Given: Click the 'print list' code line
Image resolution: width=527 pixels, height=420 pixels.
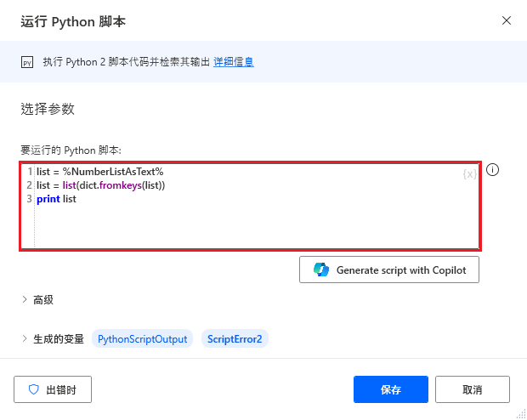Looking at the screenshot, I should (x=56, y=199).
